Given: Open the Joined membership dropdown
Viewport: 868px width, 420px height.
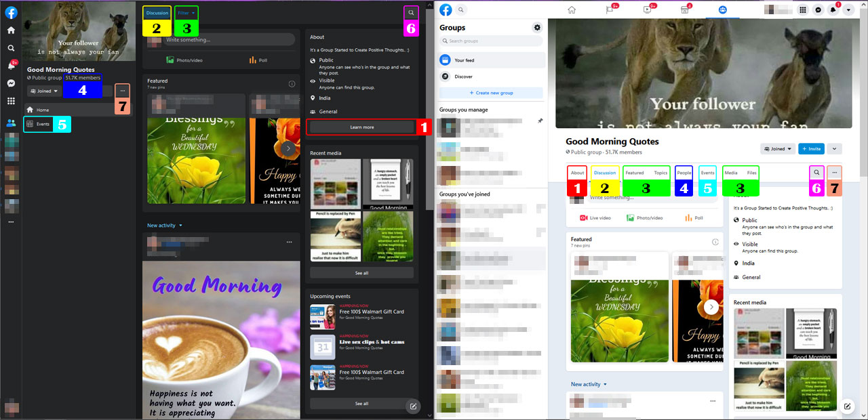Looking at the screenshot, I should coord(777,148).
